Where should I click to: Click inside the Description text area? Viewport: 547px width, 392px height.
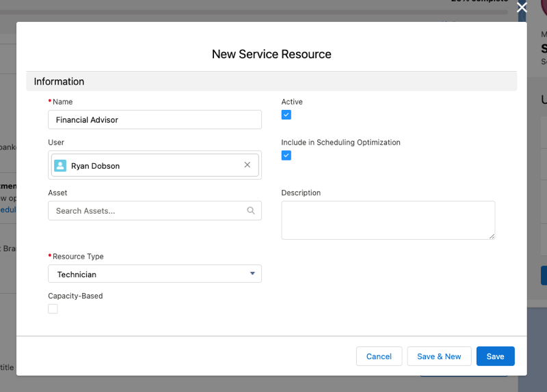pyautogui.click(x=388, y=220)
